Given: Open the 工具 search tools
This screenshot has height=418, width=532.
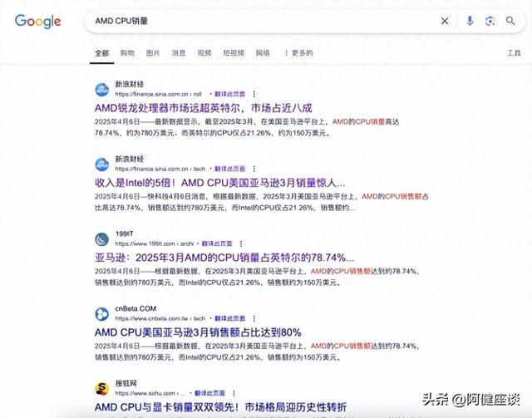Looking at the screenshot, I should point(514,53).
